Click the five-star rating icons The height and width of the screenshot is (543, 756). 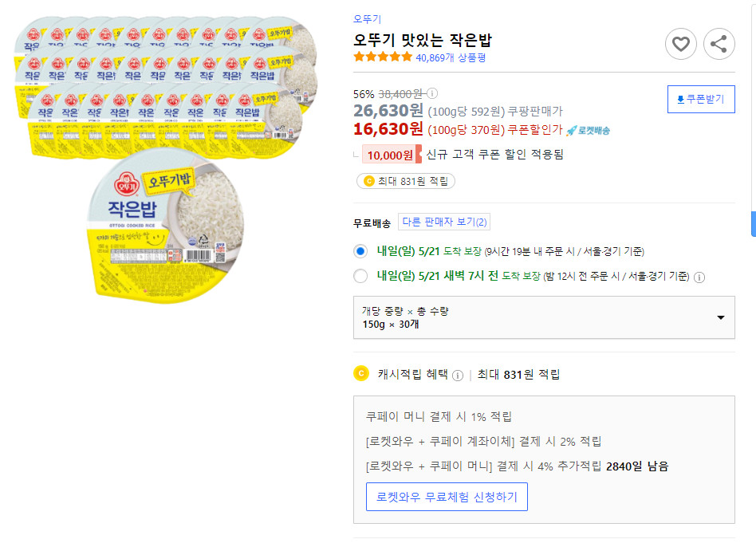point(383,57)
